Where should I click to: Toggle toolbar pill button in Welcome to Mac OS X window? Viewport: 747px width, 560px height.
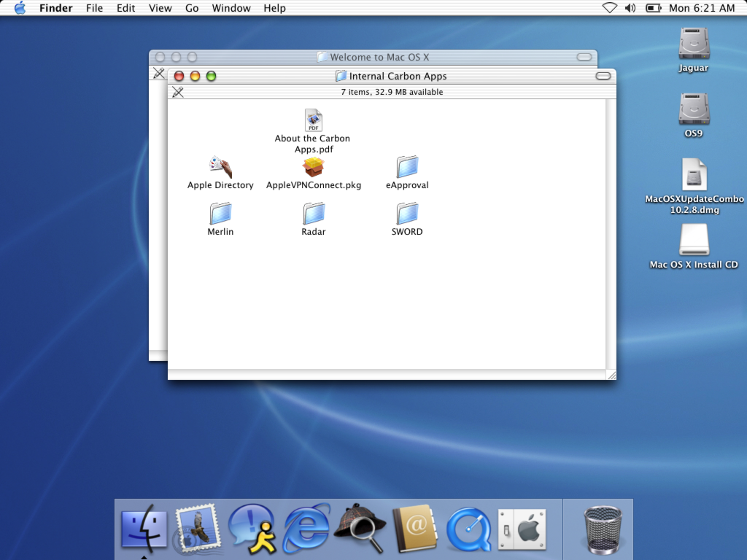click(584, 57)
